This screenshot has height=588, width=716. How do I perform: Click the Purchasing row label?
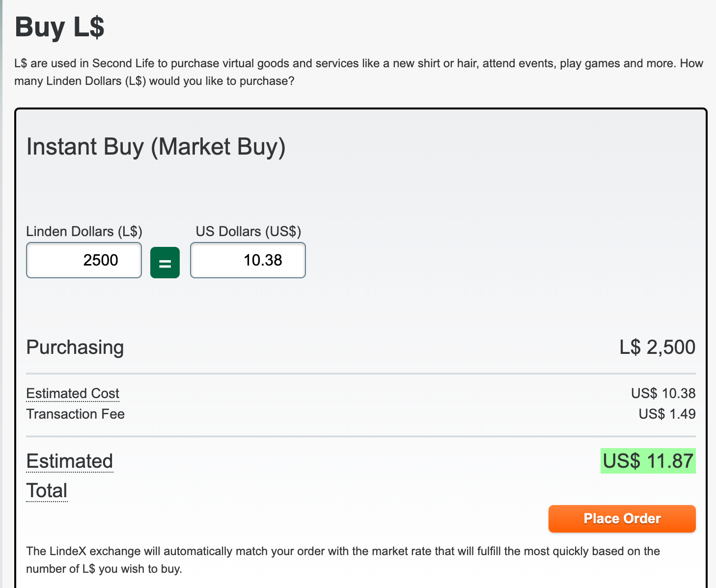click(x=75, y=347)
